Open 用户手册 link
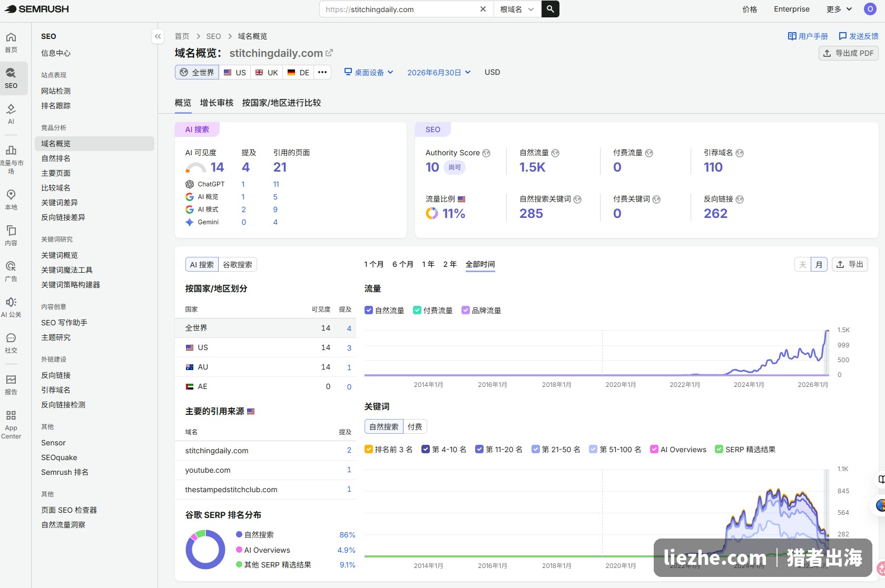Screen dimensions: 885x588 (808, 36)
